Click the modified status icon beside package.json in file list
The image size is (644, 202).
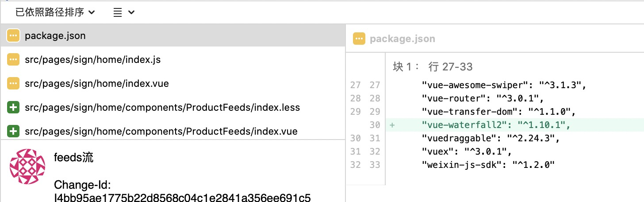[x=13, y=36]
